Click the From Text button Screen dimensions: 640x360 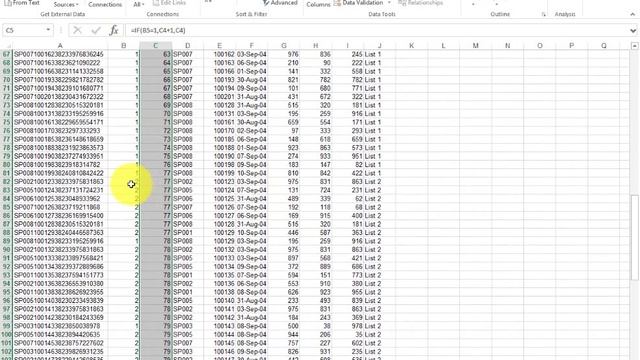[22, 3]
